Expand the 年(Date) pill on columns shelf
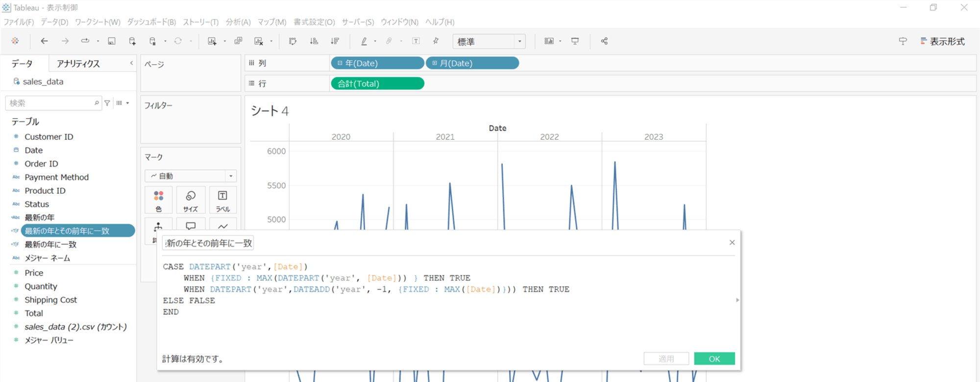The height and width of the screenshot is (382, 980). (340, 63)
